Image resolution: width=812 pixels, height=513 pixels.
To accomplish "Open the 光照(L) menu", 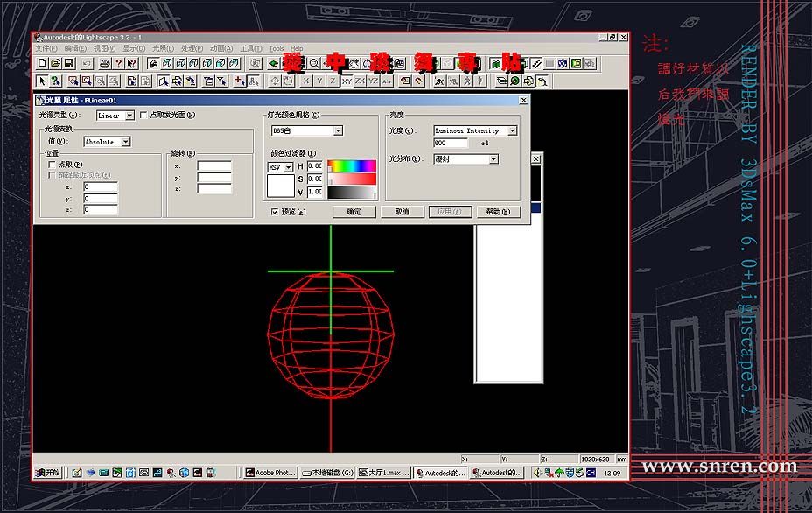I will 163,48.
